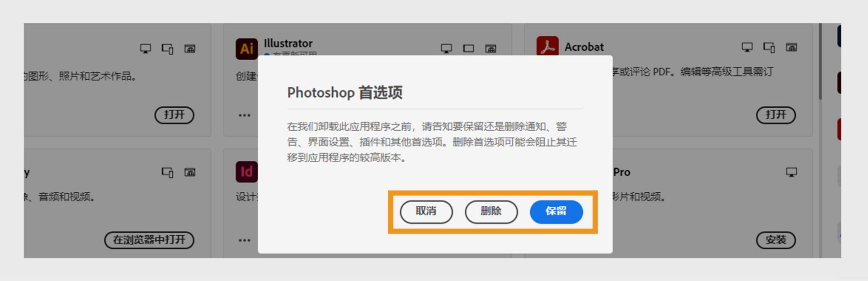Click the Photoshop 首选项 dialog title
Screen dimensions: 868x281
click(344, 93)
